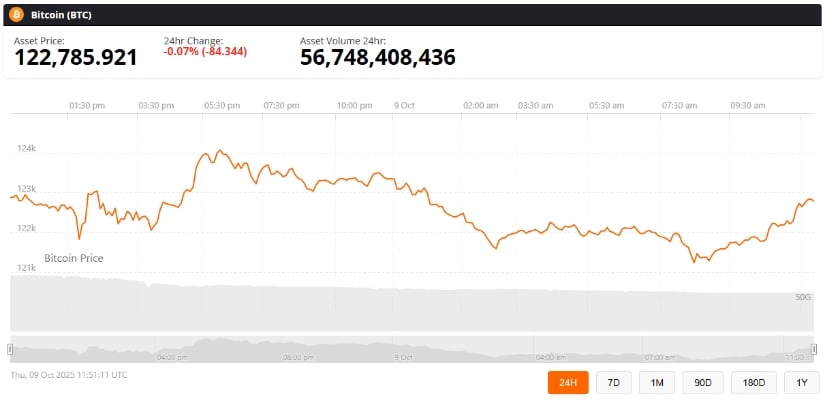
Task: Select the 24H time range
Action: tap(569, 382)
